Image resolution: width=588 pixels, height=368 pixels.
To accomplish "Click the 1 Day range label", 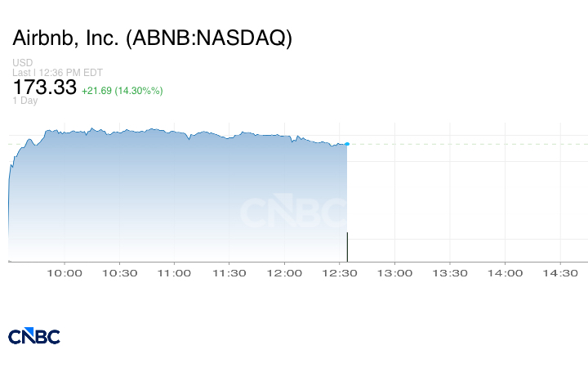I will point(25,101).
